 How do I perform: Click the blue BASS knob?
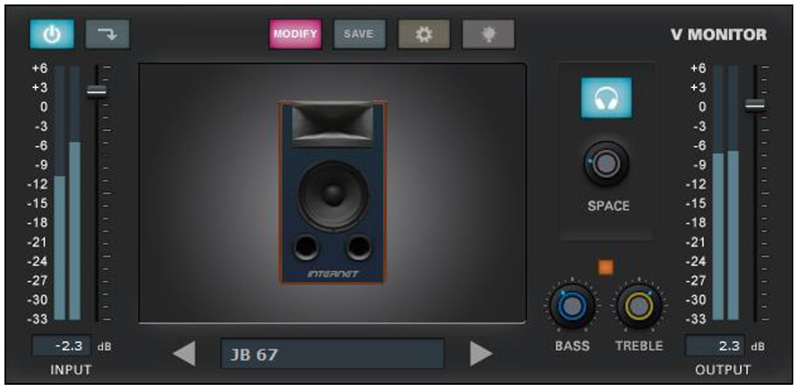[572, 306]
